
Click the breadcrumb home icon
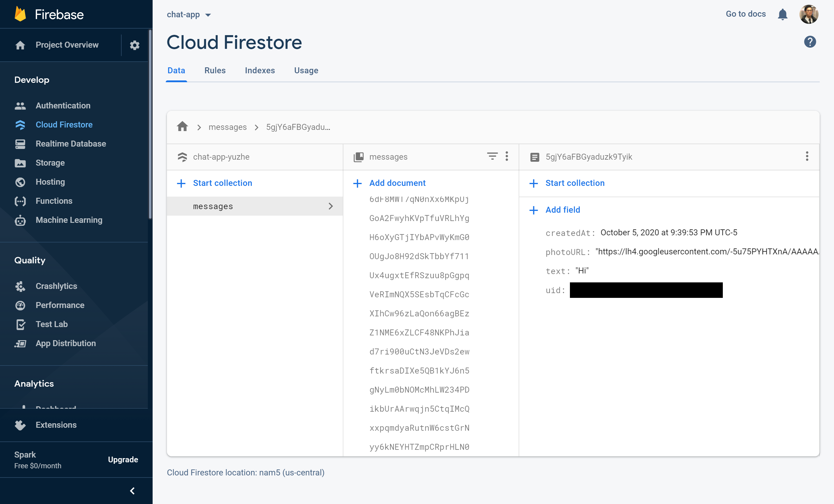(x=182, y=127)
